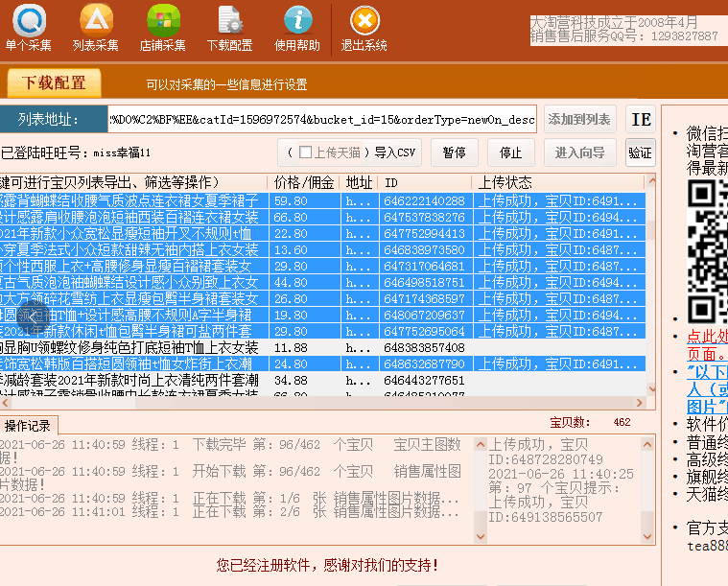
Task: Select row with ID 646498518751
Action: coord(322,282)
